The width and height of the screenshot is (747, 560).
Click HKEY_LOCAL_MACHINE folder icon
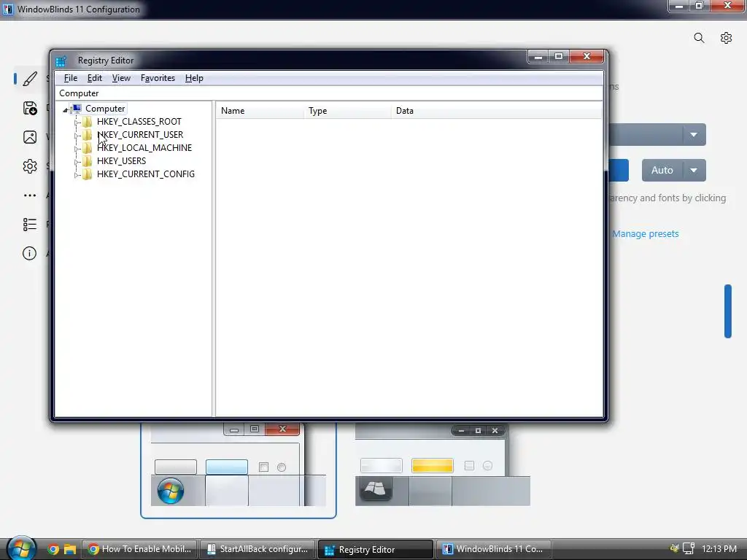coord(88,148)
